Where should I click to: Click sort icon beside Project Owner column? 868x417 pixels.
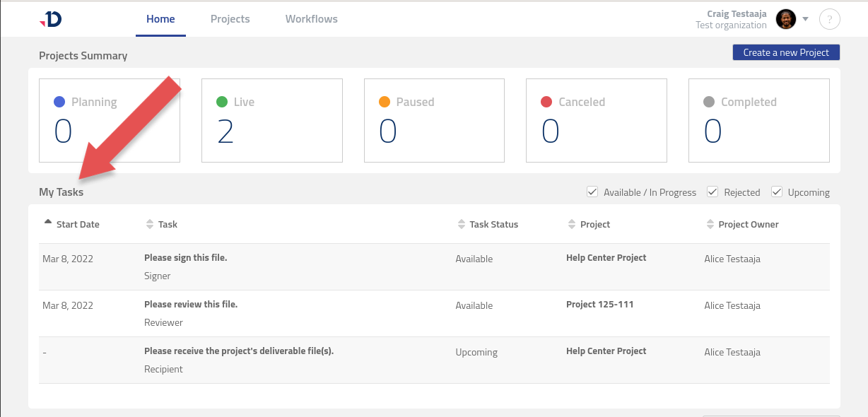tap(710, 224)
